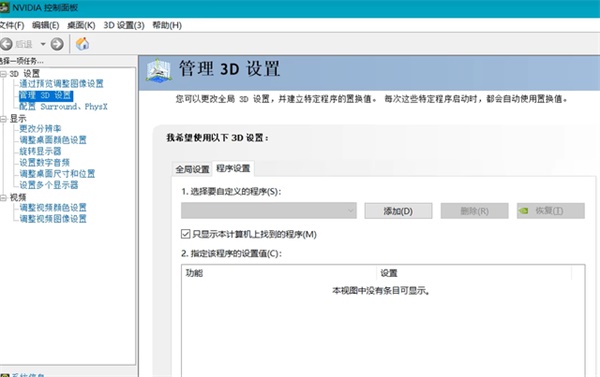Open the 3D 设置(3) menu

coord(124,25)
